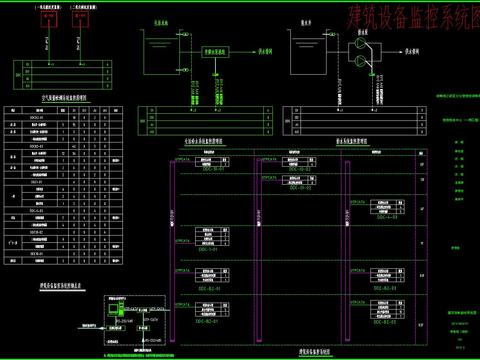Viewport: 480px width, 360px height.
Task: Click the lower float switch on left tank
Action: coord(185,70)
